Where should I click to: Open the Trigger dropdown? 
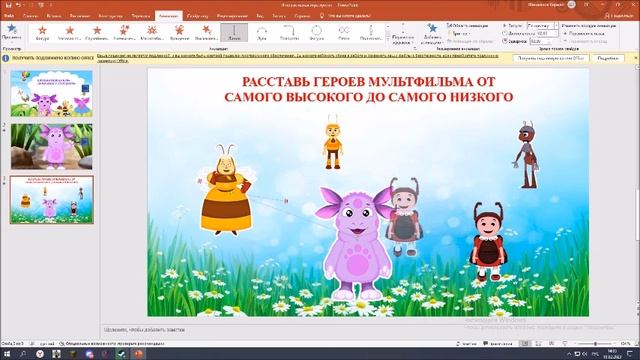(459, 33)
